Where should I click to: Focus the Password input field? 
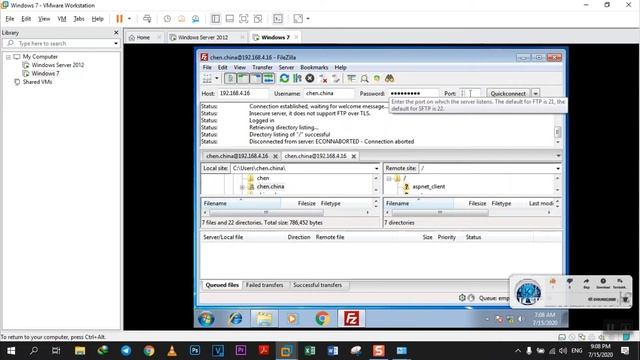[413, 93]
